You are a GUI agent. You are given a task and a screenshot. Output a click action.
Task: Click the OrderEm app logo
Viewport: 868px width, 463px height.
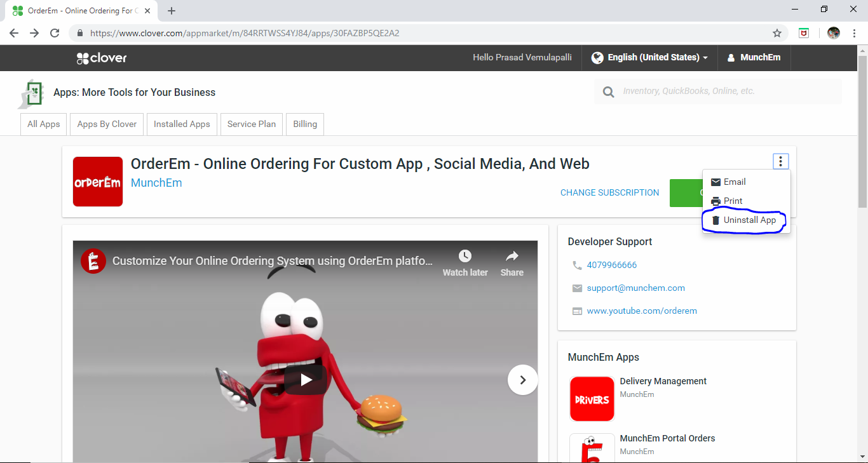(x=98, y=182)
